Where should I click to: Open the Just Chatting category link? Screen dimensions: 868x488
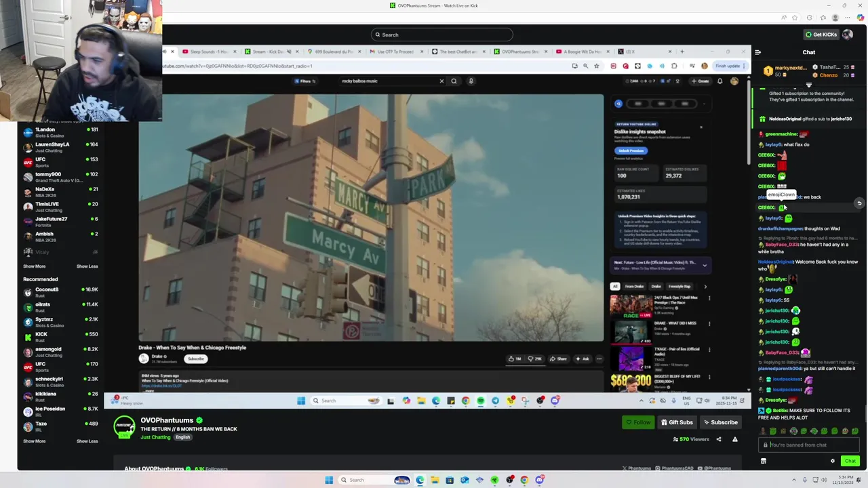[155, 437]
